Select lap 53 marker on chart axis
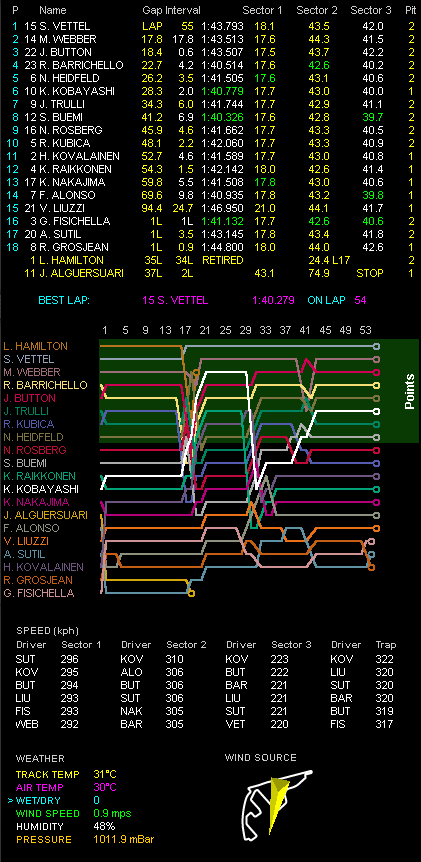Image resolution: width=421 pixels, height=862 pixels. pyautogui.click(x=366, y=330)
